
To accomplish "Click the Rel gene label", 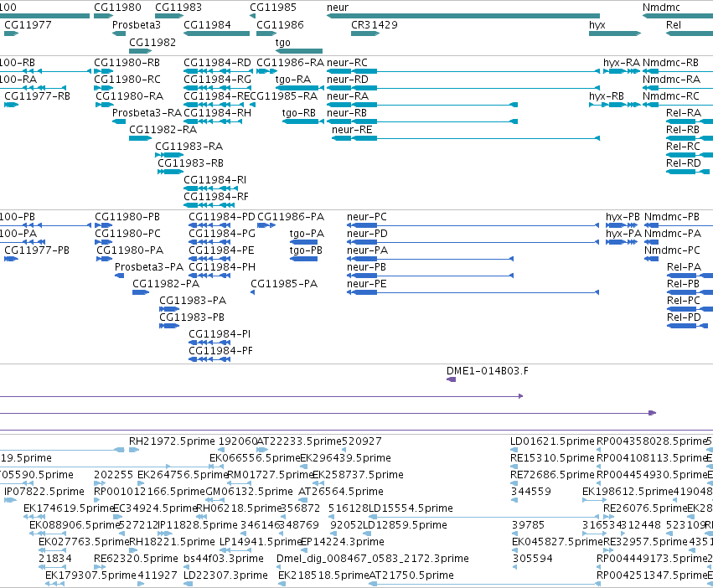I will [673, 24].
